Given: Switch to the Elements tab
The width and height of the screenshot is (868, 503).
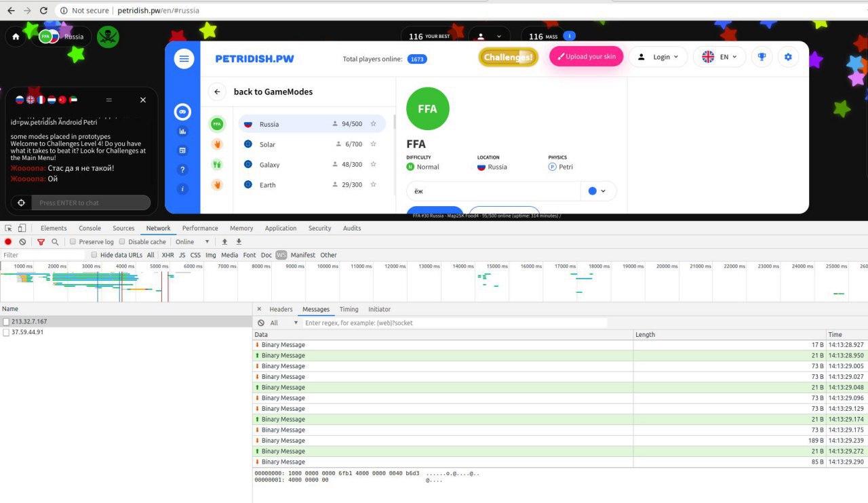Looking at the screenshot, I should [54, 228].
